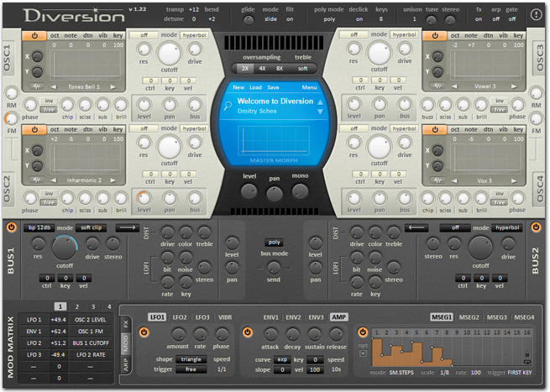This screenshot has width=550, height=392.
Task: Toggle BUS1 power button
Action: [x=11, y=227]
